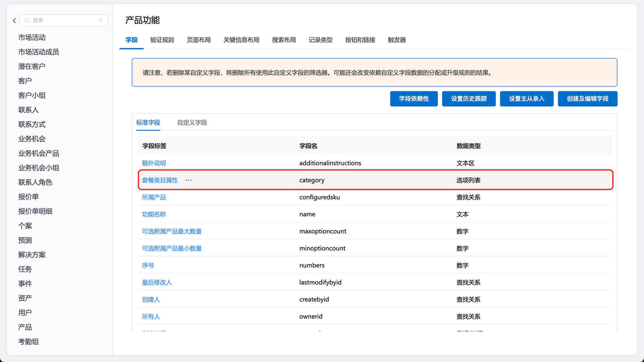Image resolution: width=644 pixels, height=362 pixels.
Task: Click the back arrow icon beside search
Action: 14,21
